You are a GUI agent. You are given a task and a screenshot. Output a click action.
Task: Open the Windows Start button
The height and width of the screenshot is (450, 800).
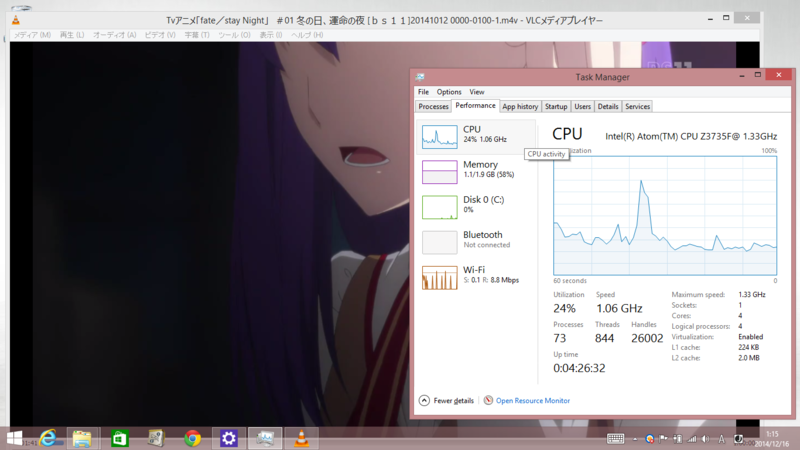coord(14,438)
